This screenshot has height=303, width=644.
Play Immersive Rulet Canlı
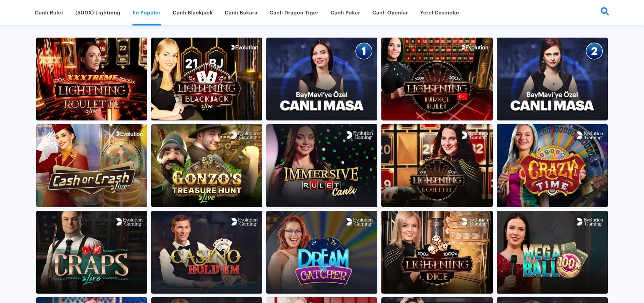(322, 165)
